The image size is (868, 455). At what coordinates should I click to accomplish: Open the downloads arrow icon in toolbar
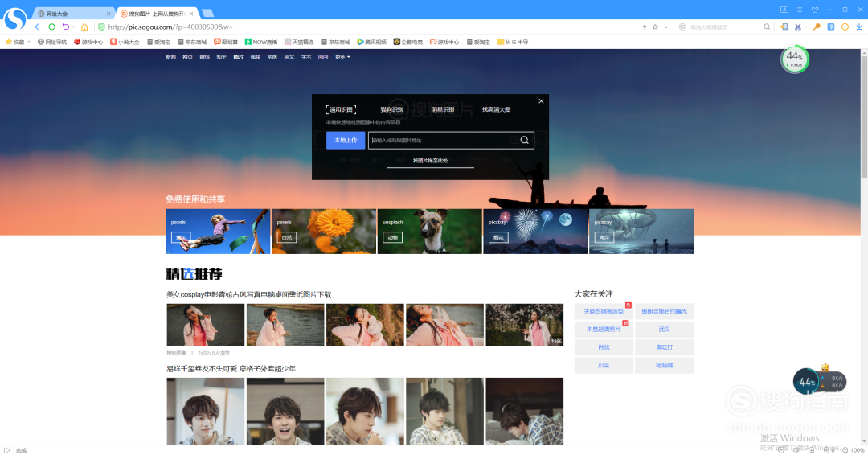pyautogui.click(x=859, y=27)
